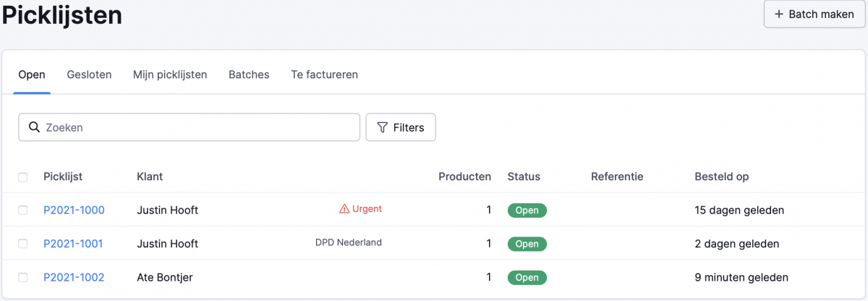
Task: Check the box for P2021-1001
Action: click(23, 244)
